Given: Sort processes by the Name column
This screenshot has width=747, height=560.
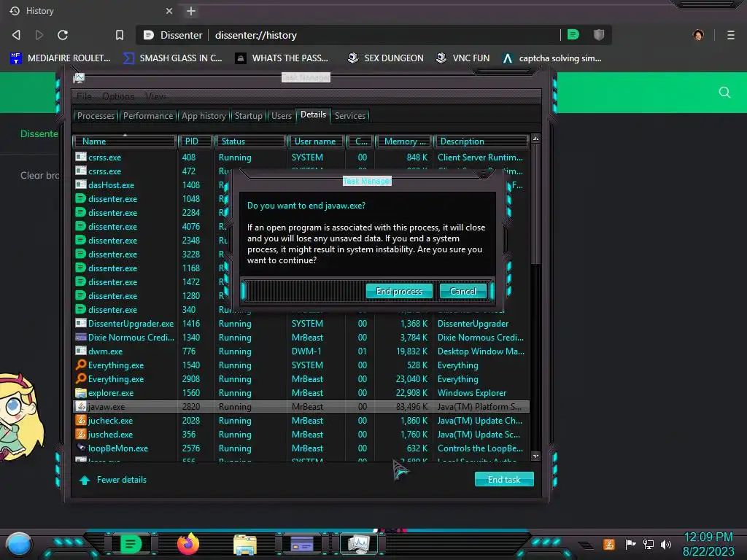Looking at the screenshot, I should pos(125,141).
